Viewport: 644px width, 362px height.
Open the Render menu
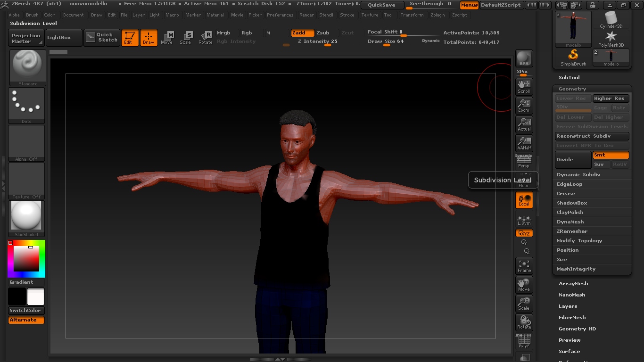coord(306,15)
